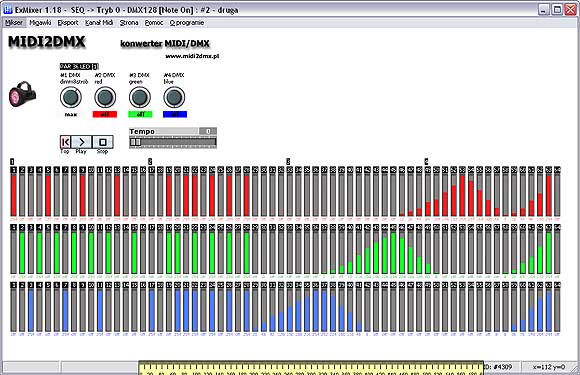Click the #3 DMX green knob
Image resolution: width=580 pixels, height=375 pixels.
pos(139,97)
